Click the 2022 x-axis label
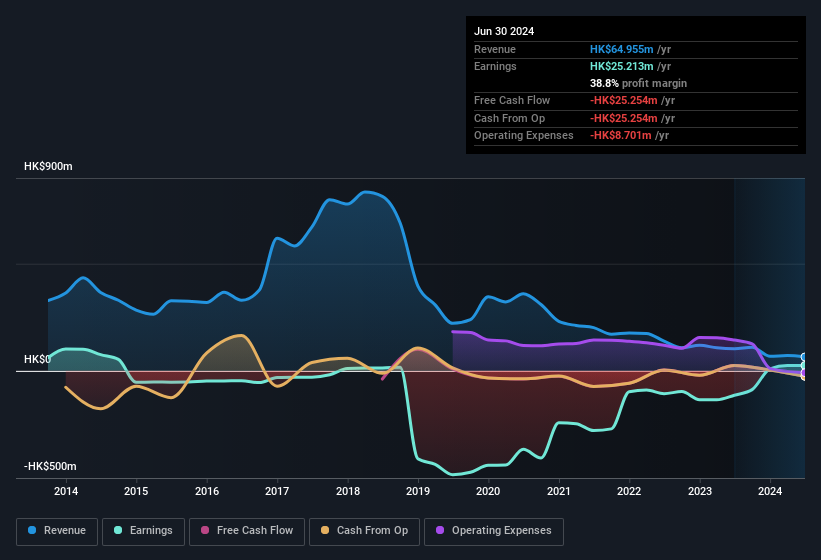The image size is (821, 560). point(629,491)
